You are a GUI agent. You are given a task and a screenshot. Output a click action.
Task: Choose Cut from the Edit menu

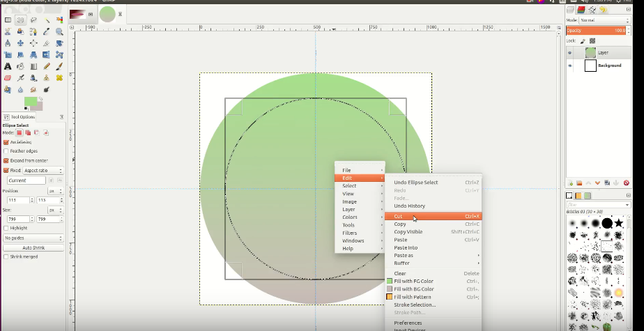(x=433, y=217)
